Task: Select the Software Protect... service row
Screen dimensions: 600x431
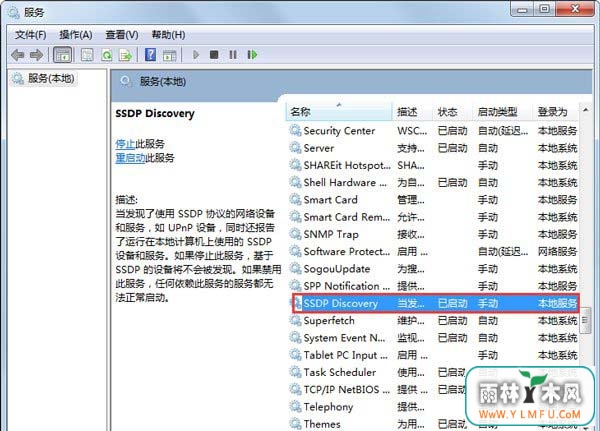Action: click(x=433, y=251)
